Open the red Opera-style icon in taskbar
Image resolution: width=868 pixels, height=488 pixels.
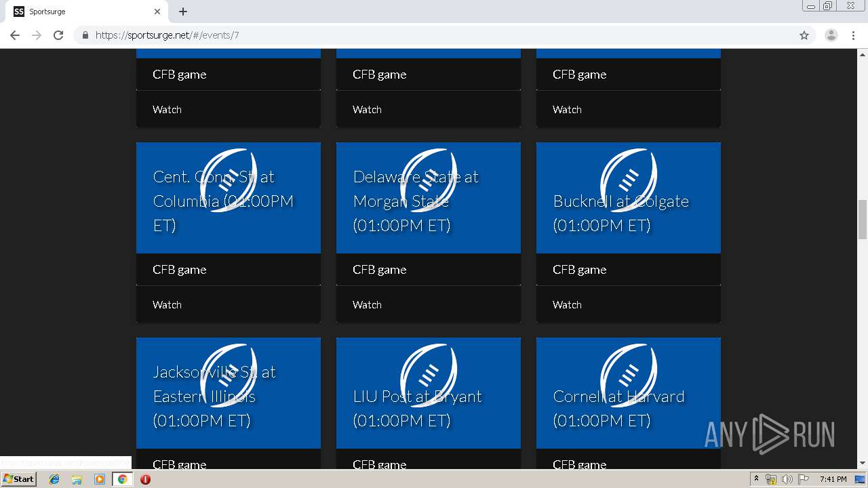pyautogui.click(x=145, y=479)
